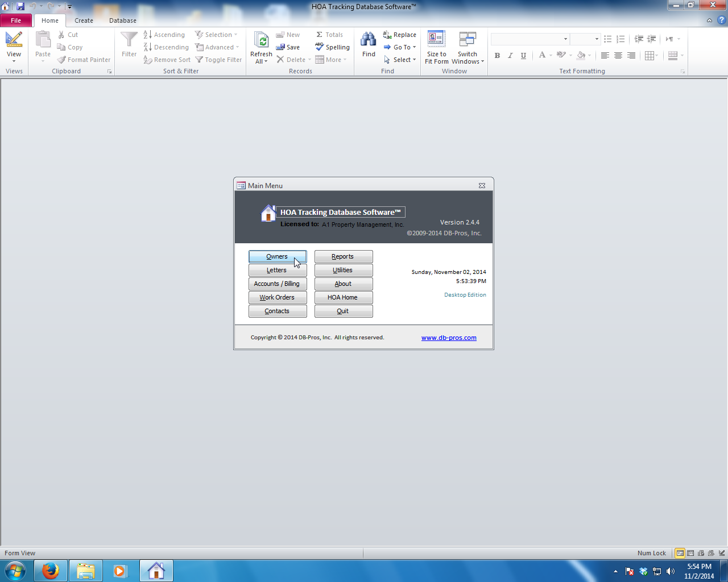Activate the Format Painter

84,60
